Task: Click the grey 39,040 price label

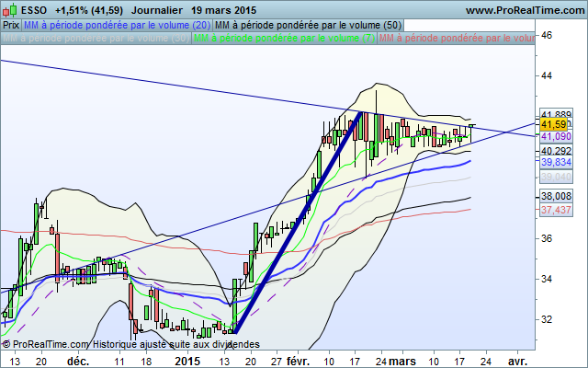Action: pyautogui.click(x=556, y=177)
